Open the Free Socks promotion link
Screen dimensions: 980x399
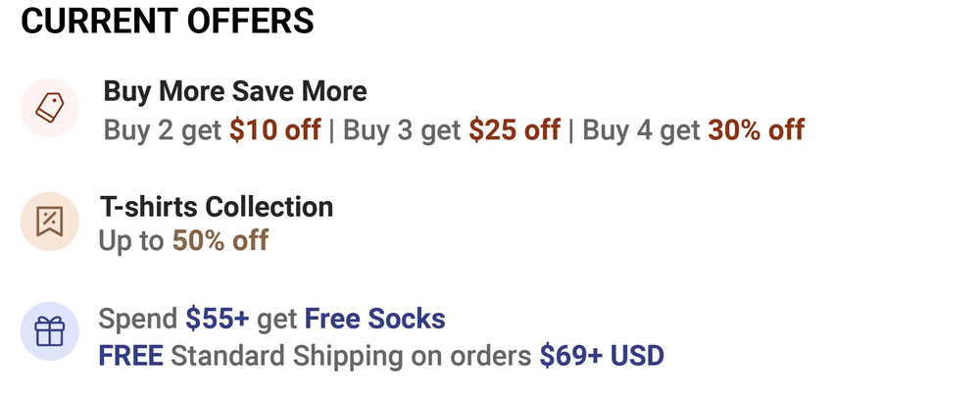374,319
